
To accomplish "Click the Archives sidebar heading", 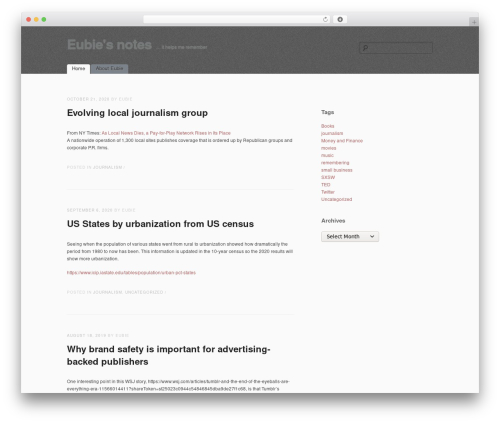I will click(x=333, y=221).
